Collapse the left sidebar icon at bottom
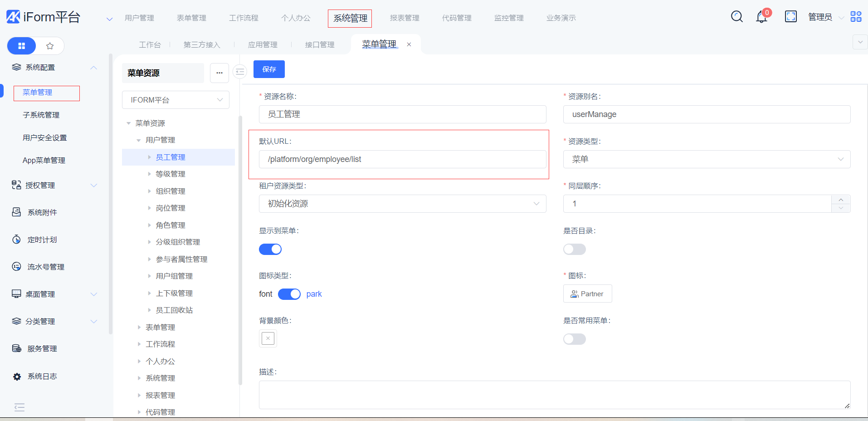The height and width of the screenshot is (421, 868). point(20,407)
